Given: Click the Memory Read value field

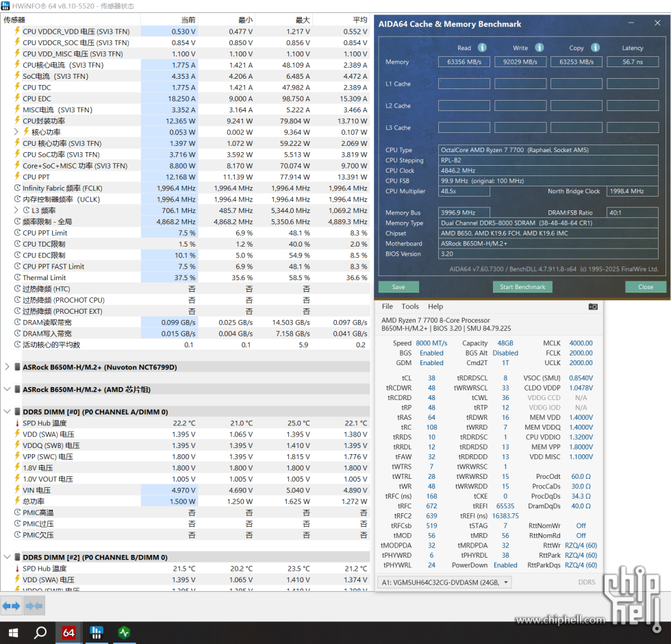Looking at the screenshot, I should coord(464,62).
